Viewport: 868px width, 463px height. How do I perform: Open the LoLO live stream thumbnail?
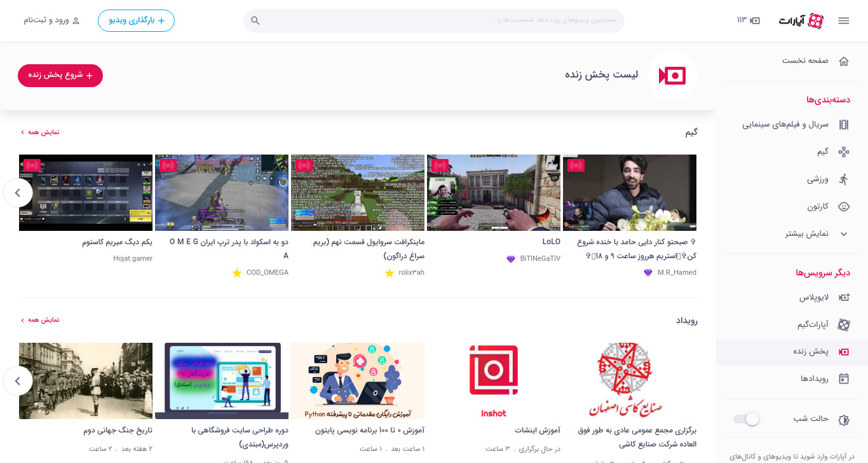click(494, 193)
